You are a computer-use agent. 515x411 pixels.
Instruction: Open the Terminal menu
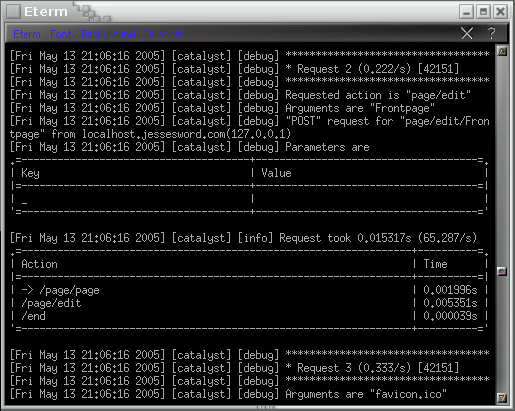(x=163, y=34)
